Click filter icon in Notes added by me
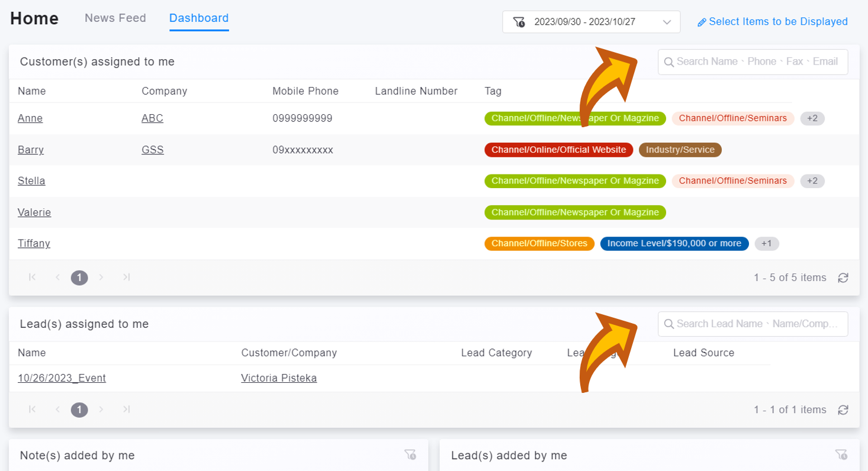This screenshot has width=868, height=471. click(410, 454)
